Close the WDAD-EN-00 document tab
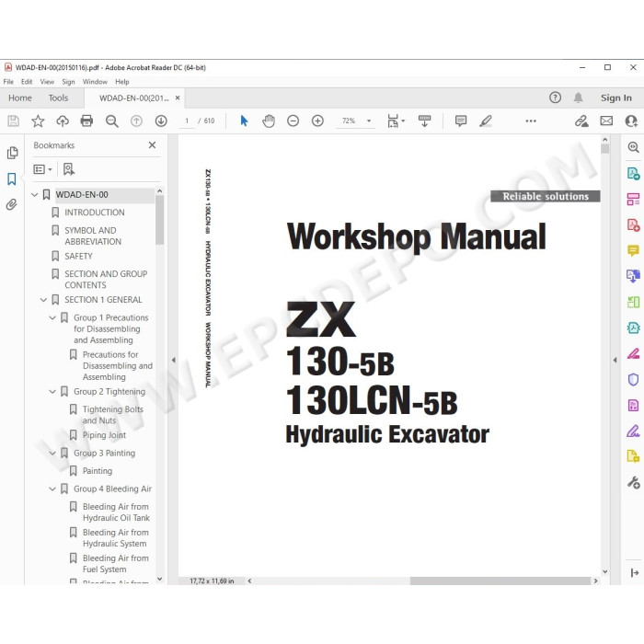The width and height of the screenshot is (644, 644). [x=178, y=98]
